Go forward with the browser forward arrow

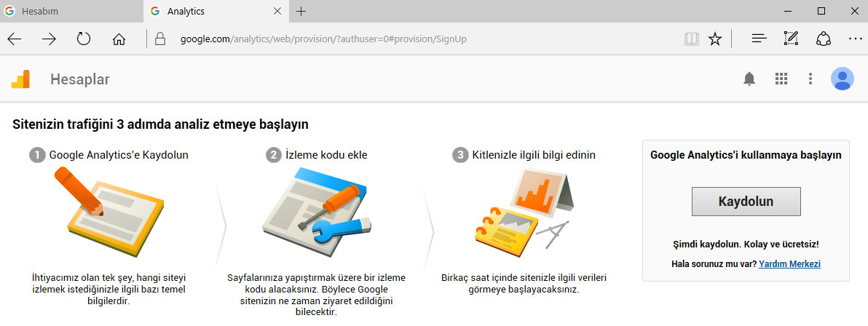coord(50,39)
